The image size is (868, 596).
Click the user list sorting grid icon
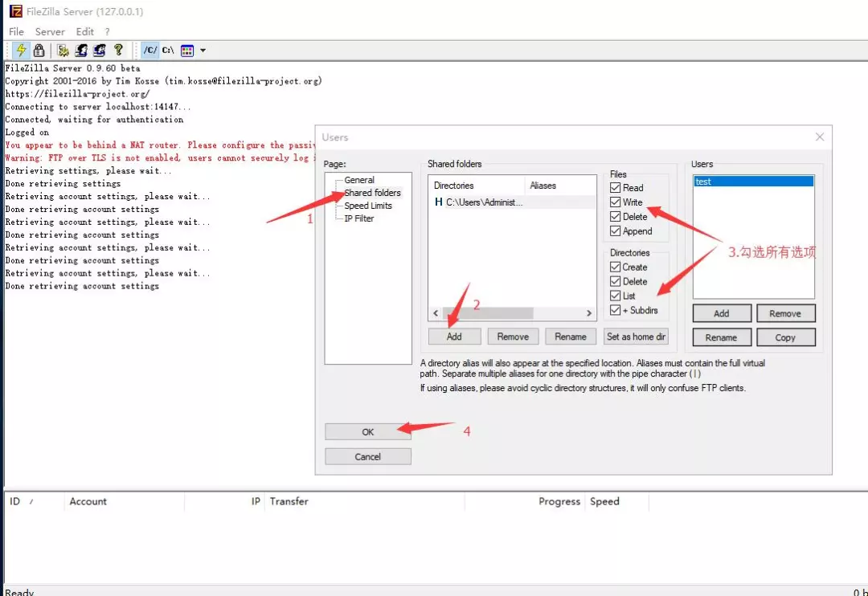click(187, 51)
